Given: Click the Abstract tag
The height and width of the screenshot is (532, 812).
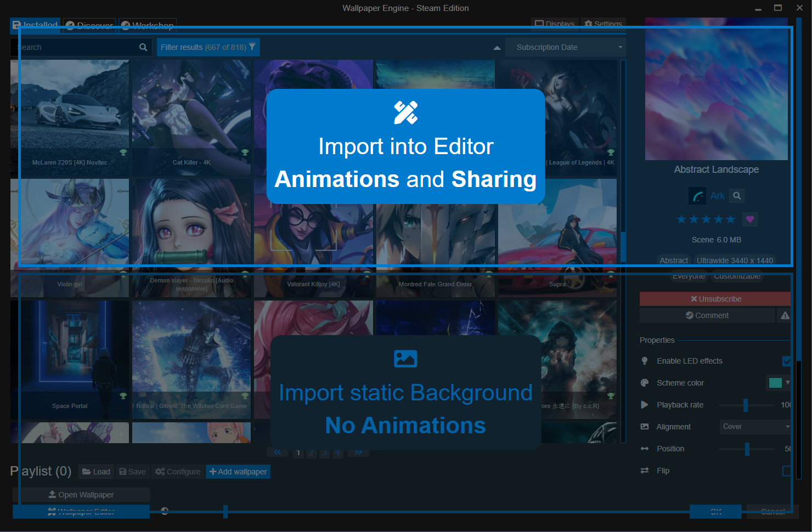Looking at the screenshot, I should [674, 261].
